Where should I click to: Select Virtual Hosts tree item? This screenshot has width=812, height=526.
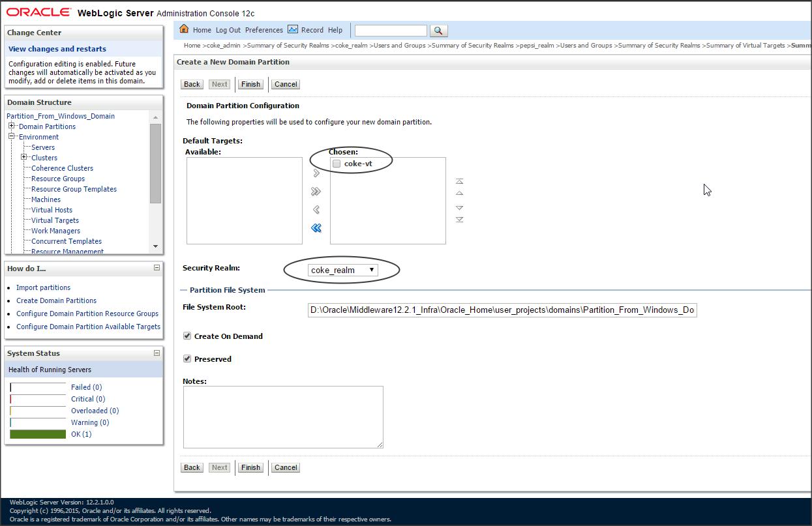[x=52, y=210]
